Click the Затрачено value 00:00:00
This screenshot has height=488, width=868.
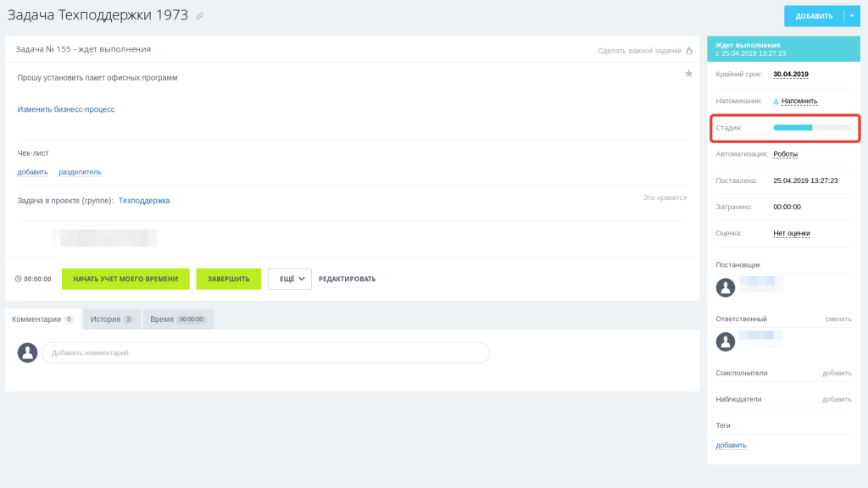pyautogui.click(x=787, y=207)
